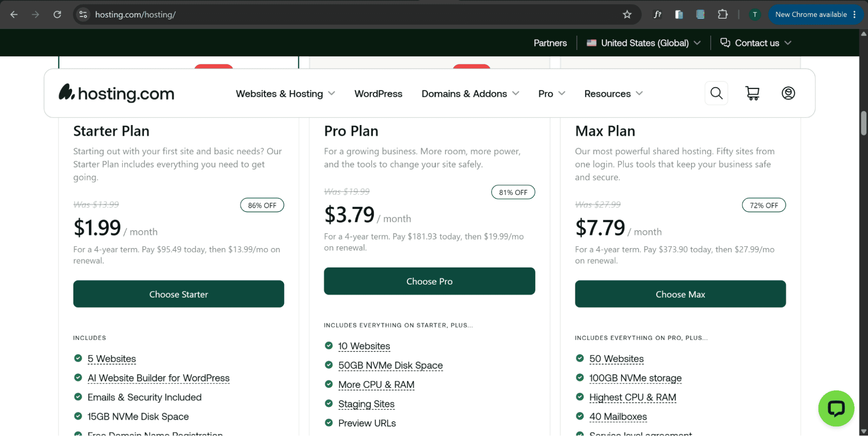Open the shopping cart icon
This screenshot has width=868, height=436.
click(752, 93)
